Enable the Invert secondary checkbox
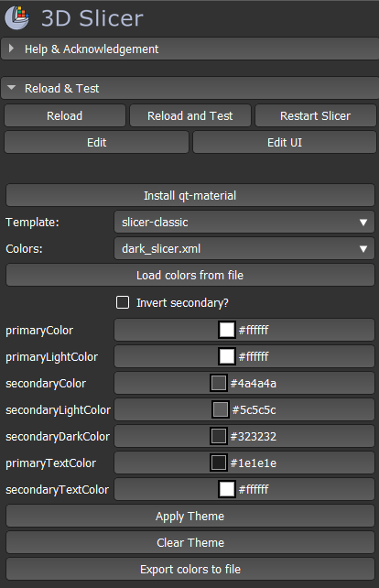Viewport: 379px width, 588px height. 123,302
